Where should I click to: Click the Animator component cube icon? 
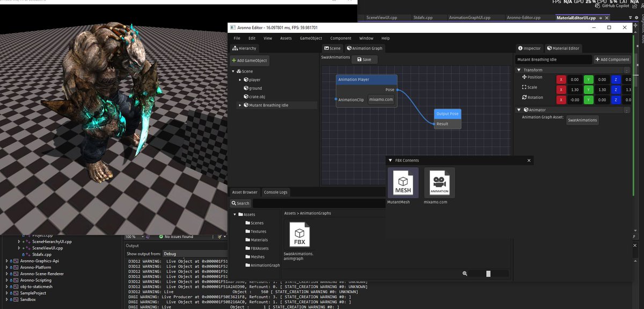click(526, 110)
